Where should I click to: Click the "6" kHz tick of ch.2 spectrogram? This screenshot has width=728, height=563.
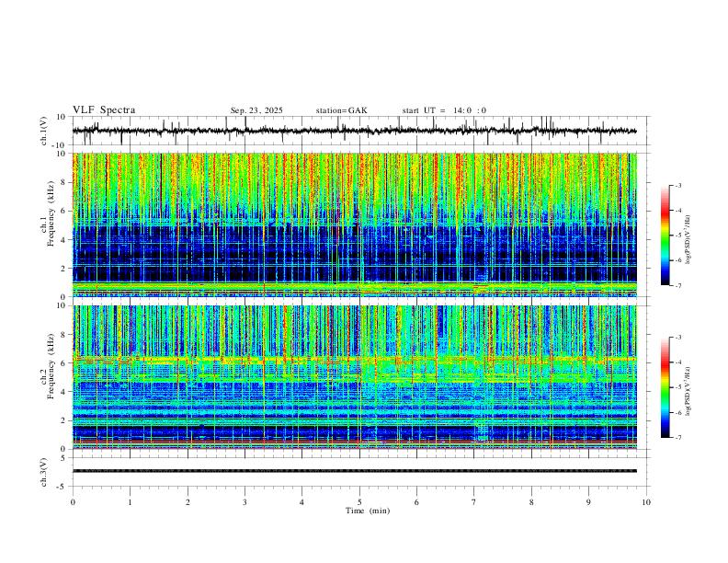coord(64,363)
